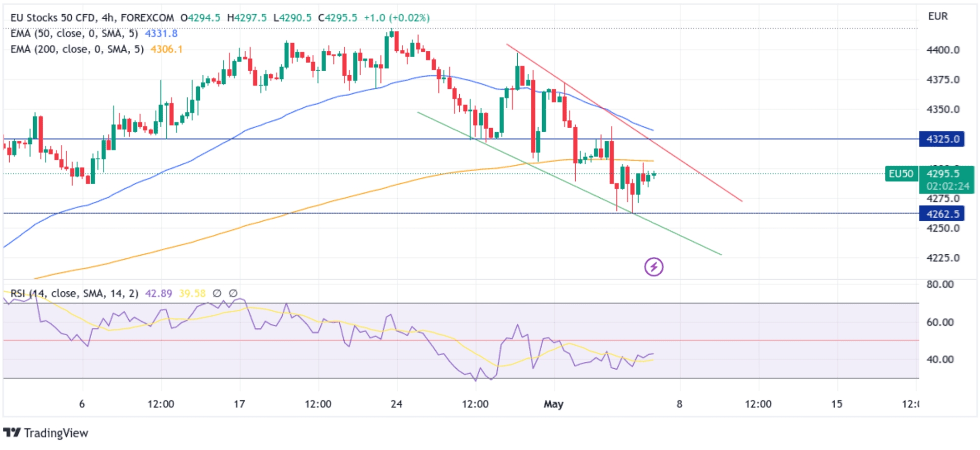Screen dimensions: 980x450
Task: Click the 4325.0 horizontal line price tag
Action: (x=942, y=139)
